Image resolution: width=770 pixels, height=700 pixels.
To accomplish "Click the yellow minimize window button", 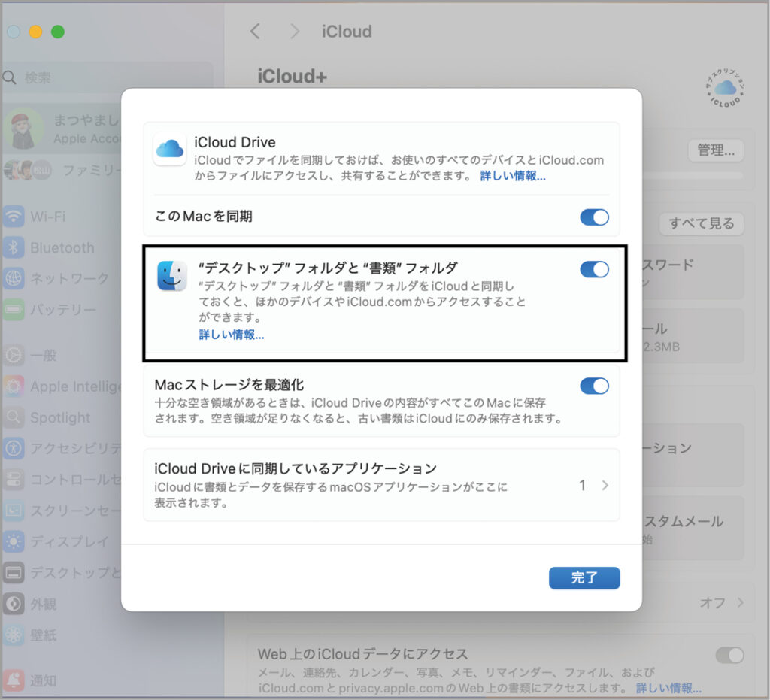I will (36, 32).
